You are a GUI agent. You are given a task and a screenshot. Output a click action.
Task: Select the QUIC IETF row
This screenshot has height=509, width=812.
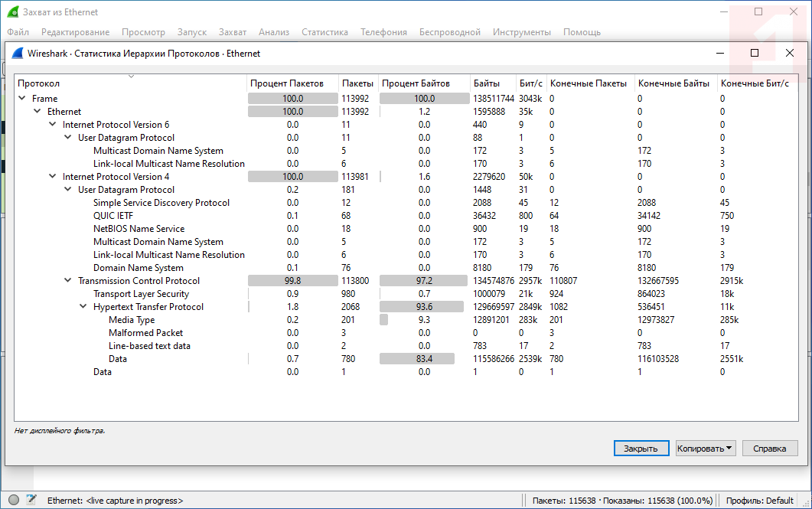pos(406,215)
